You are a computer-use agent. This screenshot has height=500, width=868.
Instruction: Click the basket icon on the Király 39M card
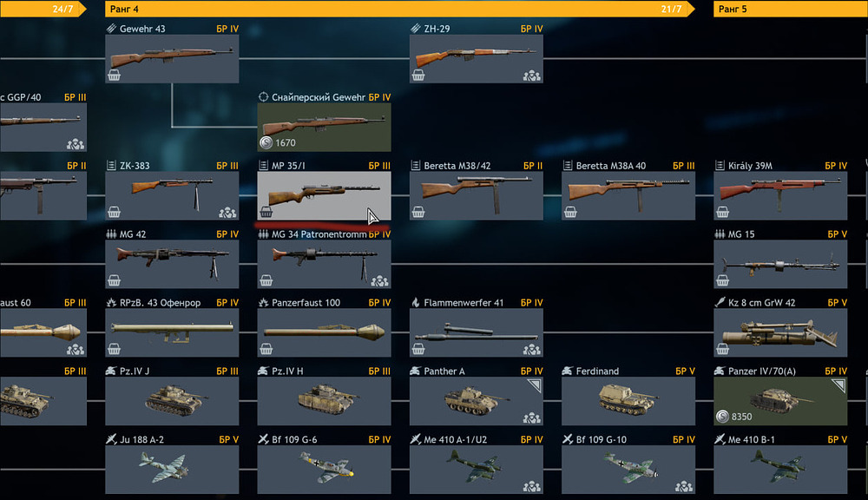click(722, 212)
